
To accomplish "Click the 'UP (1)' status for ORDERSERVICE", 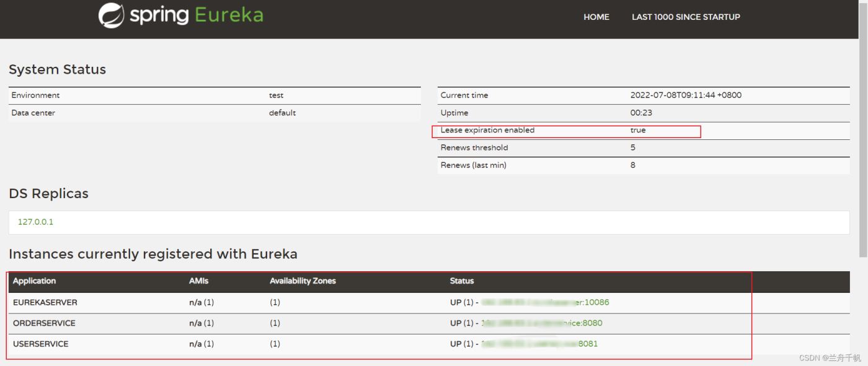I will click(462, 323).
